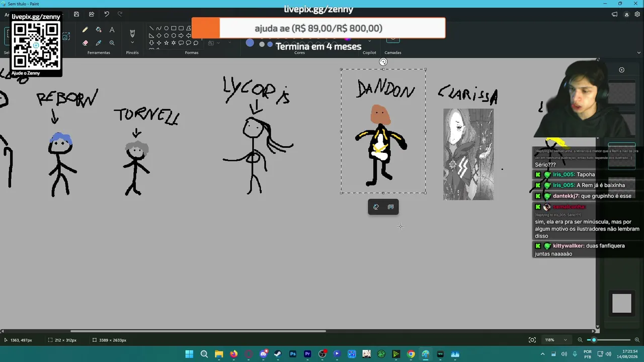The image size is (644, 362).
Task: Click the DANDON character drawing
Action: (x=381, y=145)
